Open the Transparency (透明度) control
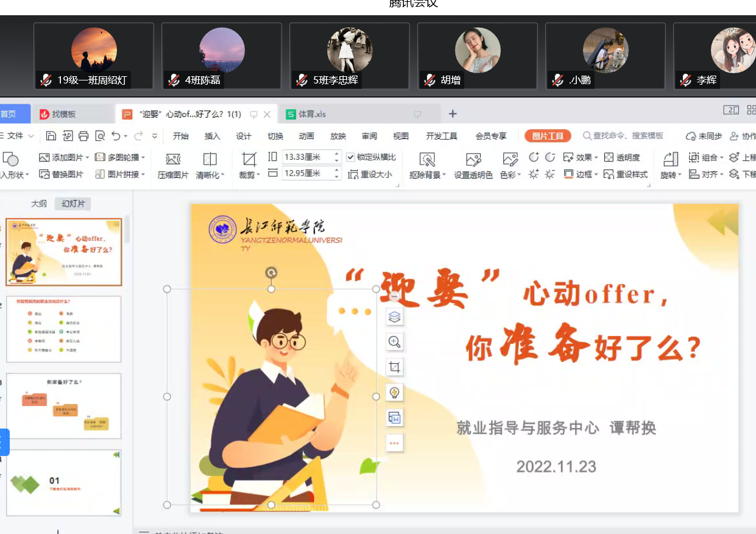The width and height of the screenshot is (756, 534). click(622, 157)
